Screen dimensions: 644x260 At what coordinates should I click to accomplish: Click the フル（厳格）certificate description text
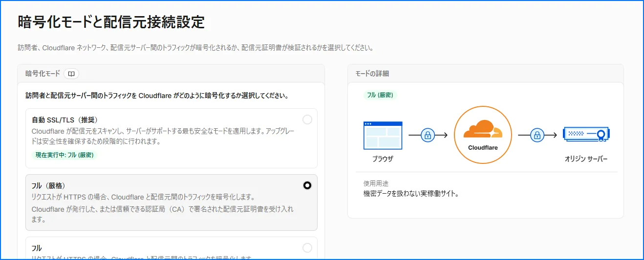[x=163, y=214]
